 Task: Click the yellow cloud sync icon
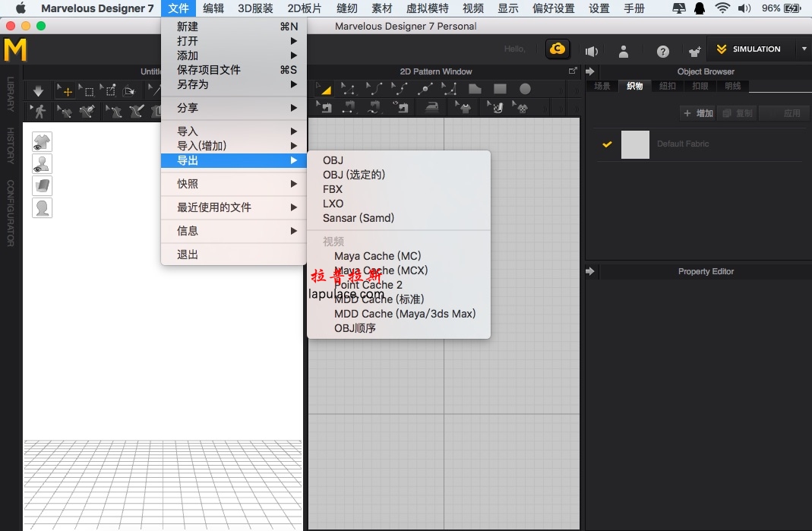click(558, 49)
